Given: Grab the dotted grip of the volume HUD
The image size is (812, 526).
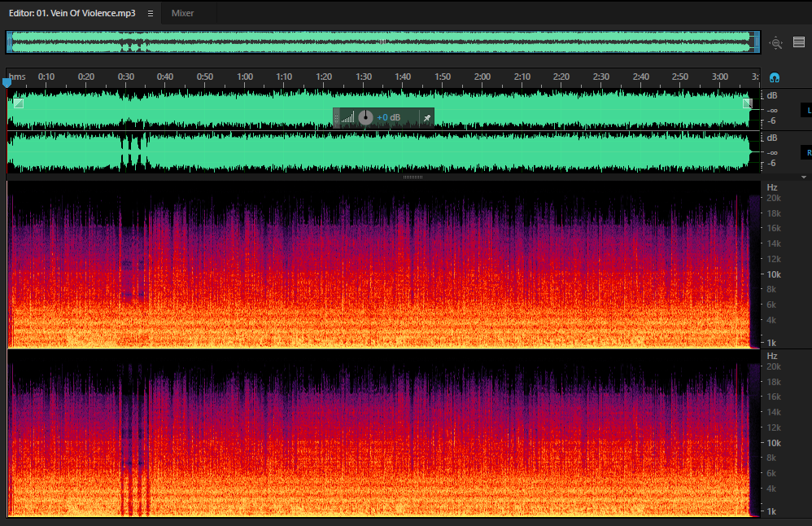Looking at the screenshot, I should (336, 118).
